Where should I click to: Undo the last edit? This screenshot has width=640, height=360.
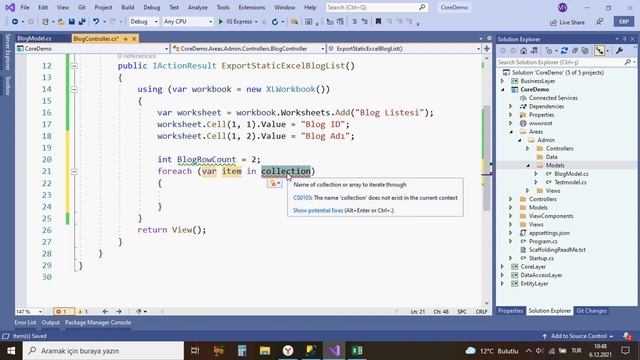click(96, 22)
